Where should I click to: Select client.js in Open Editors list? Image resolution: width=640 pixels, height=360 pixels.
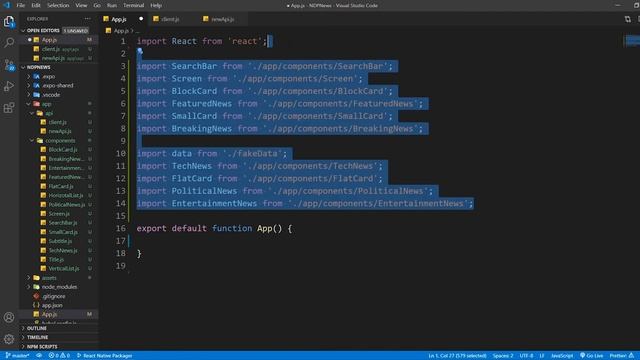pyautogui.click(x=60, y=49)
